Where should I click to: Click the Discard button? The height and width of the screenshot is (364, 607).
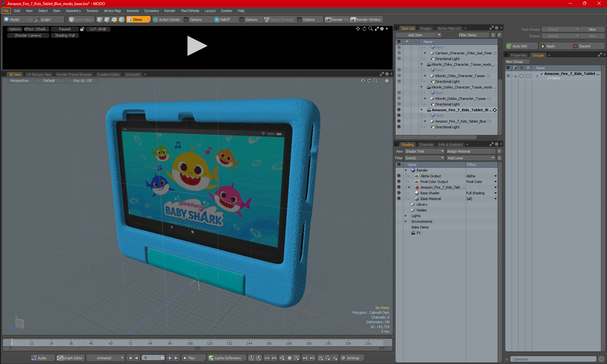click(588, 46)
